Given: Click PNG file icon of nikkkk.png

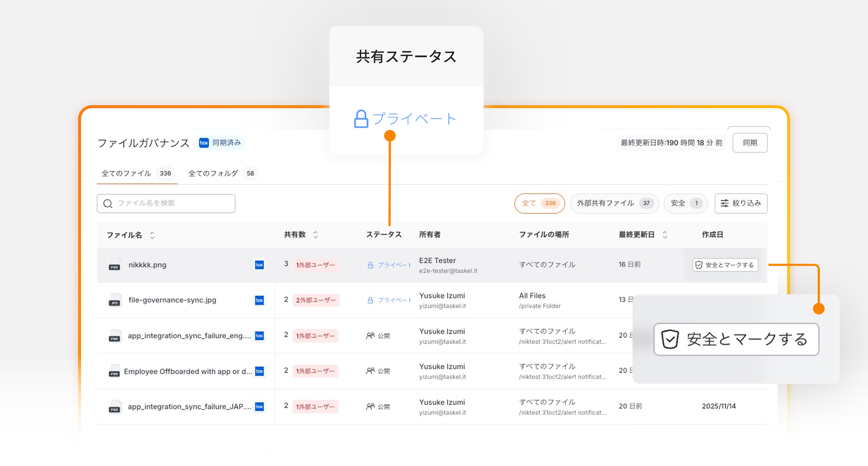Looking at the screenshot, I should [x=114, y=265].
